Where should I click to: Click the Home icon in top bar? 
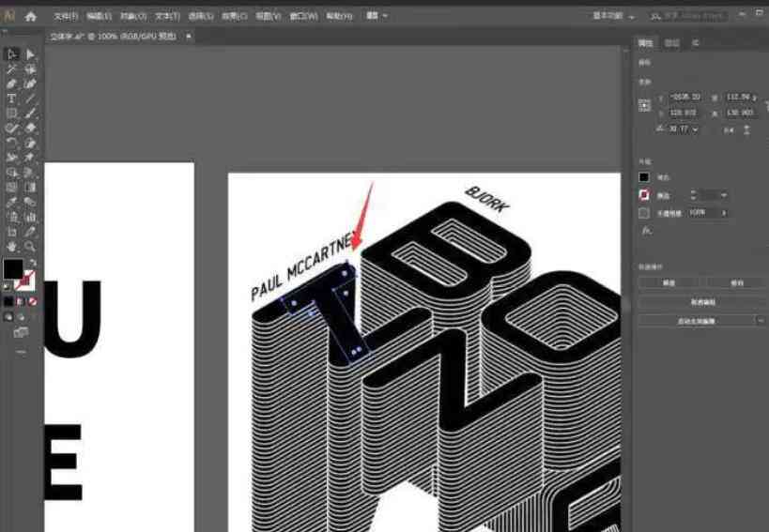tap(30, 16)
